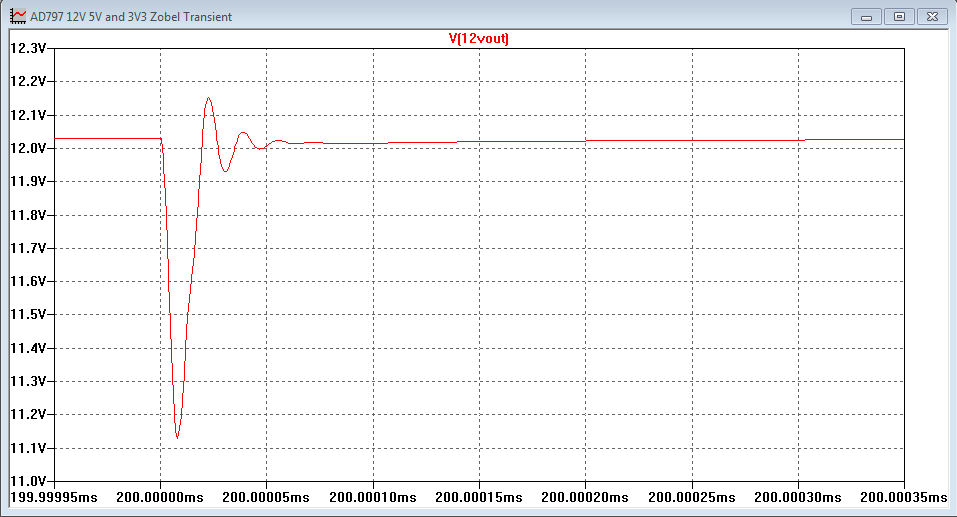Click the 200.00030ms time axis label
Viewport: 957px width, 517px height.
click(x=798, y=497)
